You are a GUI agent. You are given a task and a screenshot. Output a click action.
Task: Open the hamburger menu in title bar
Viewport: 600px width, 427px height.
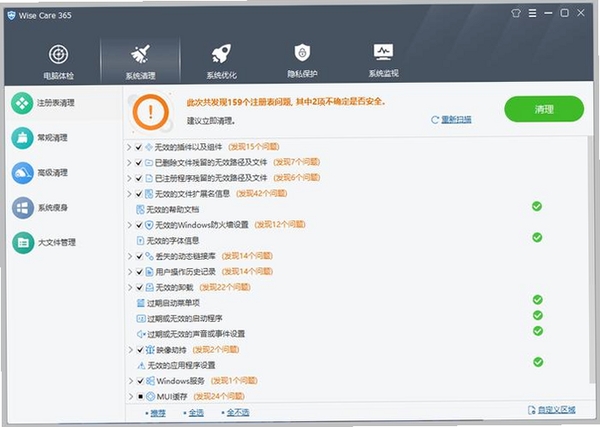point(532,13)
